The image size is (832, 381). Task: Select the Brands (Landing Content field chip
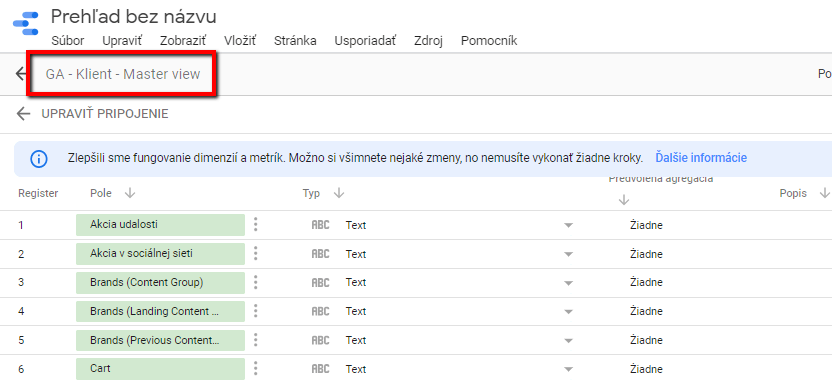[x=160, y=311]
